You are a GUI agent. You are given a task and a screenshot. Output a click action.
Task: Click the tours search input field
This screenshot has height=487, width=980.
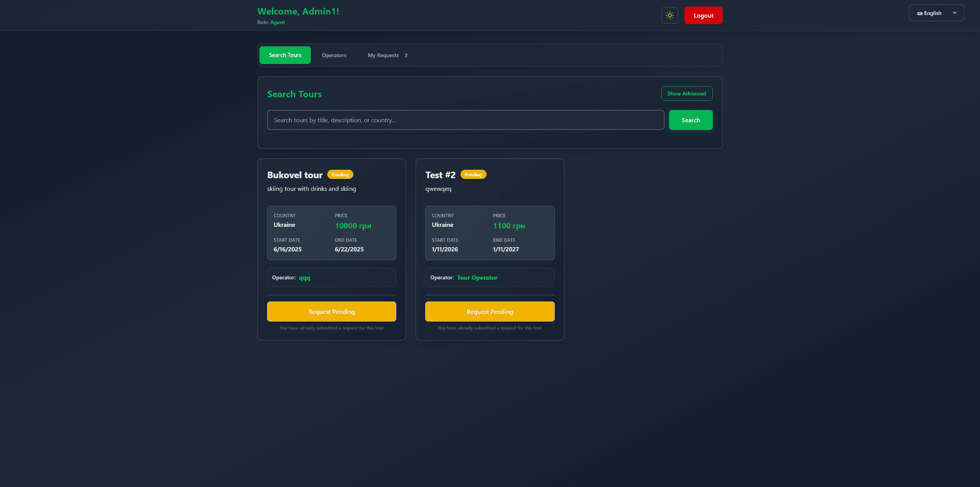coord(465,120)
